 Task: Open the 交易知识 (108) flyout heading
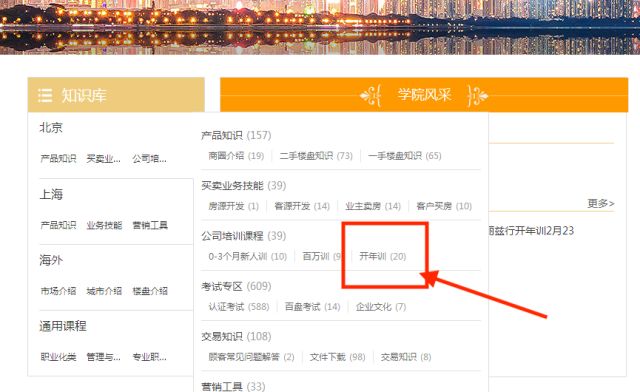pyautogui.click(x=236, y=336)
